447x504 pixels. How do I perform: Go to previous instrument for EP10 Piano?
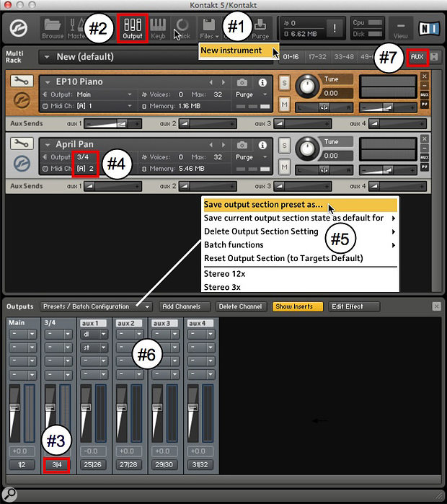click(x=211, y=83)
